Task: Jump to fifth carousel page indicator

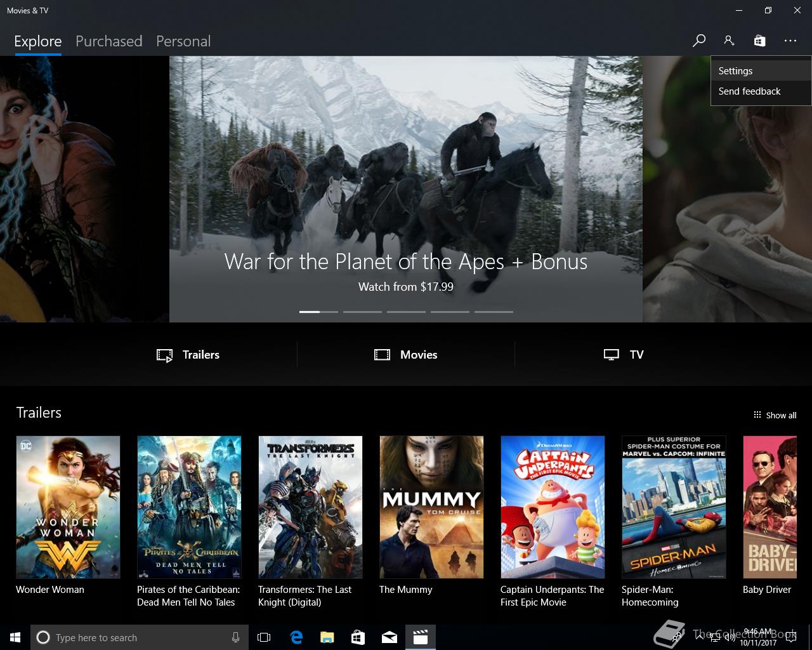Action: (x=494, y=312)
